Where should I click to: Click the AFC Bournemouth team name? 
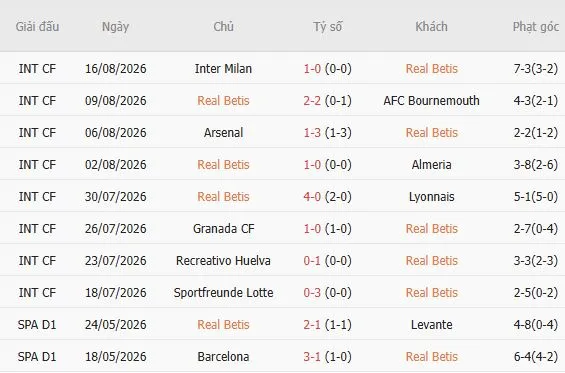[x=431, y=101]
